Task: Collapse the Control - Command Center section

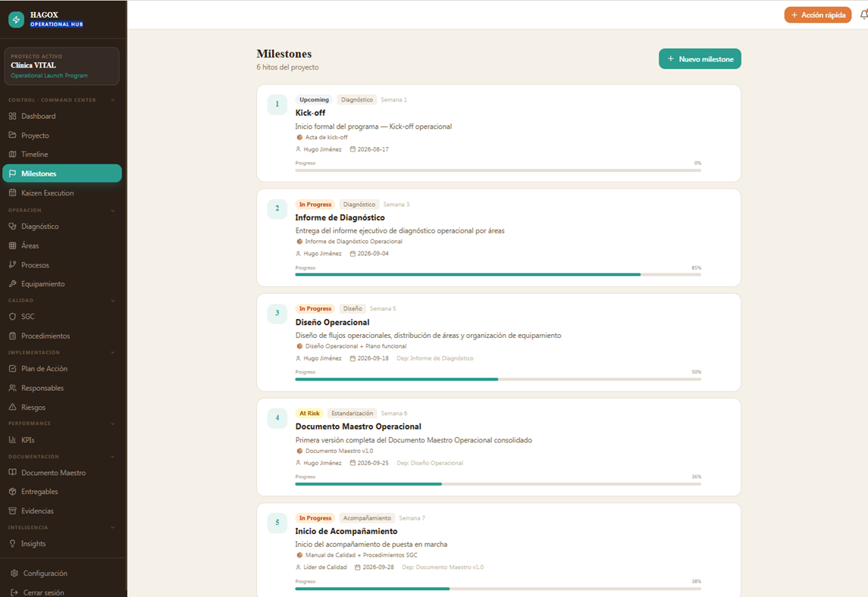Action: (x=113, y=100)
